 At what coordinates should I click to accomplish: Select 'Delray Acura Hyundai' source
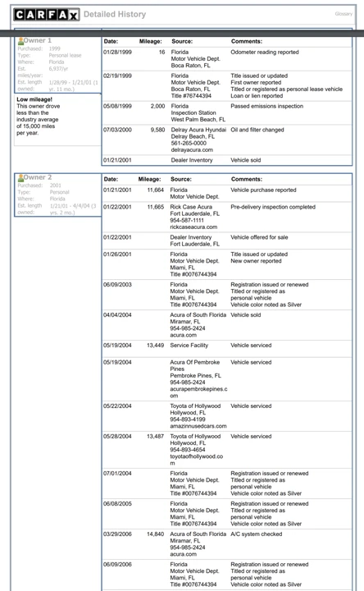pyautogui.click(x=198, y=130)
